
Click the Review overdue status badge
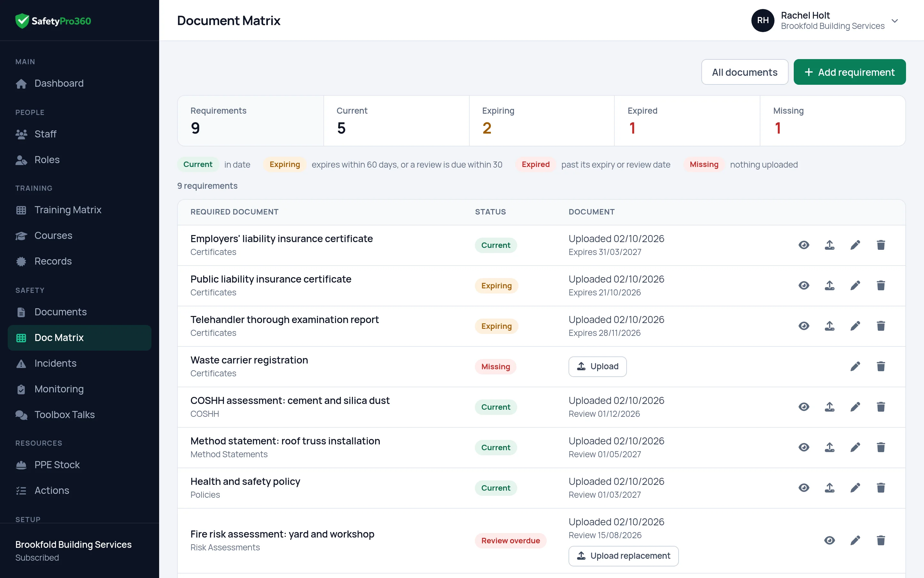point(510,540)
